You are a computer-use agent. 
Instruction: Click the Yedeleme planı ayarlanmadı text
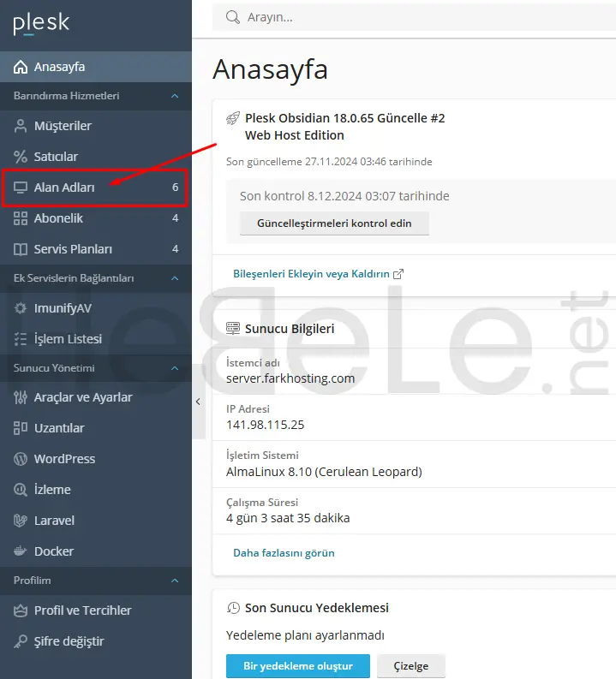click(305, 635)
